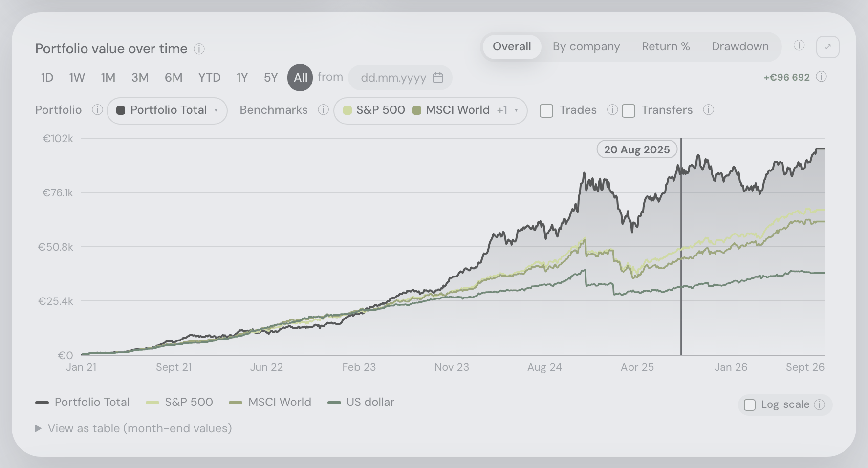Click the 20 Aug 2025 chart marker label
868x468 pixels.
[637, 149]
